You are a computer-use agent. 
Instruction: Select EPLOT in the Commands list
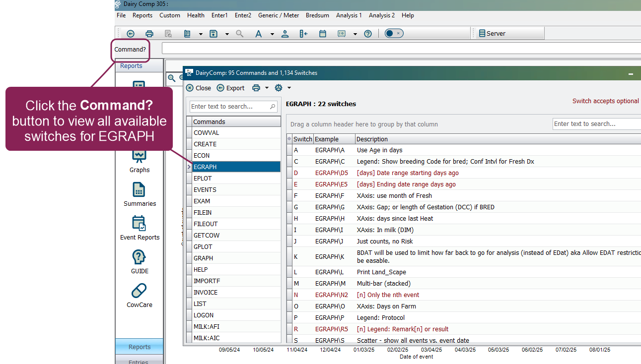[x=203, y=179]
